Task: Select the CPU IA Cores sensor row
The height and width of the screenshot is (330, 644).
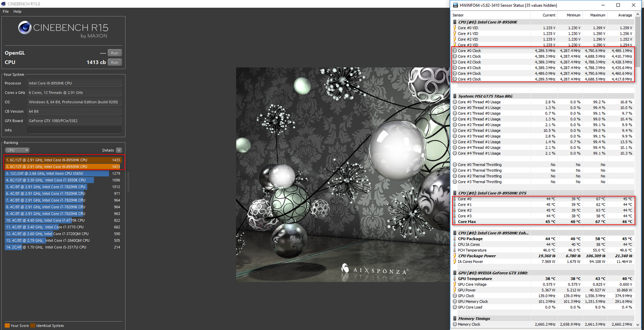Action: 543,245
